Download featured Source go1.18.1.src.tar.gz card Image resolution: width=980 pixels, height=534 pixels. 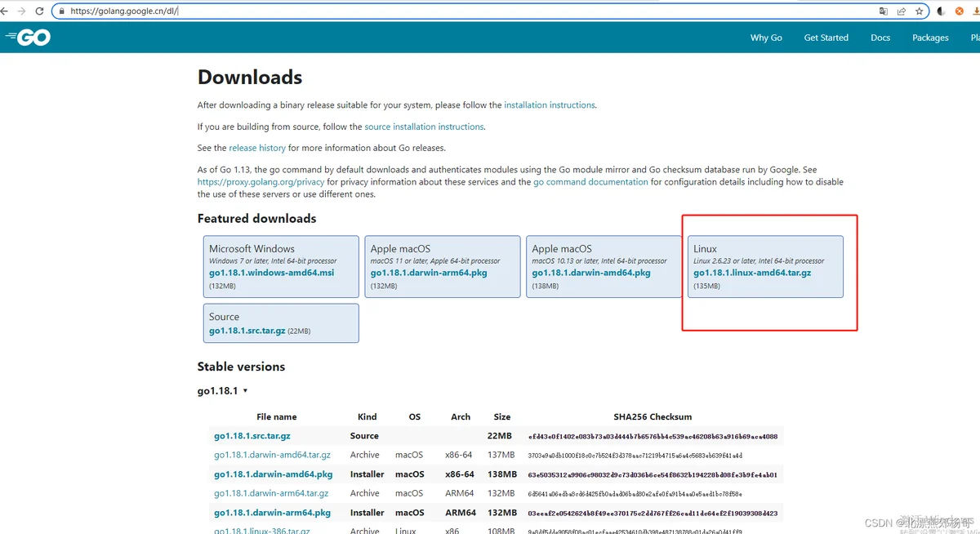tap(281, 323)
